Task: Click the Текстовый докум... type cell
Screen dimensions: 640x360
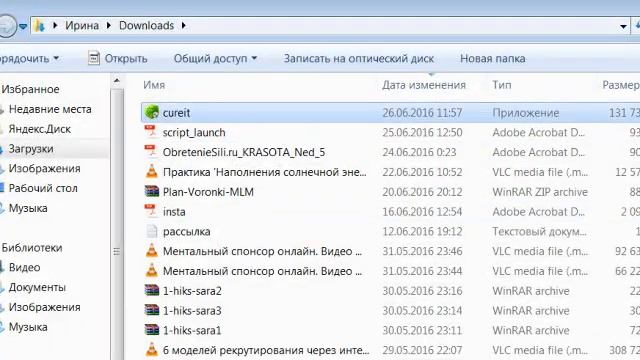Action: 539,231
